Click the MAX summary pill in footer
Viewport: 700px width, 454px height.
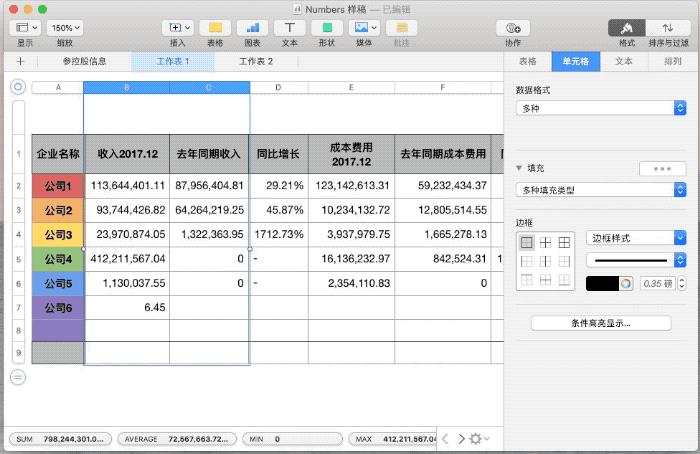(393, 439)
